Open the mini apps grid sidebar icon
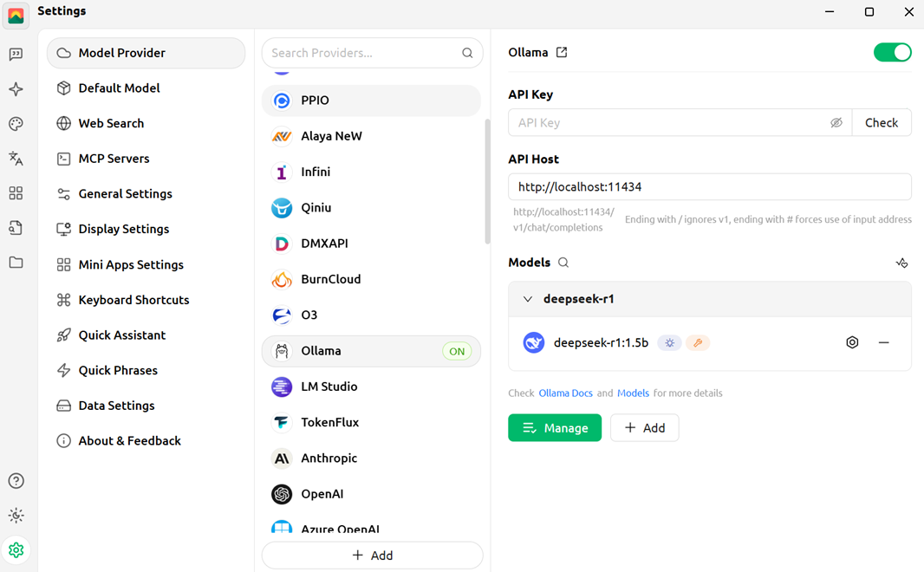Viewport: 924px width, 572px height. [16, 193]
